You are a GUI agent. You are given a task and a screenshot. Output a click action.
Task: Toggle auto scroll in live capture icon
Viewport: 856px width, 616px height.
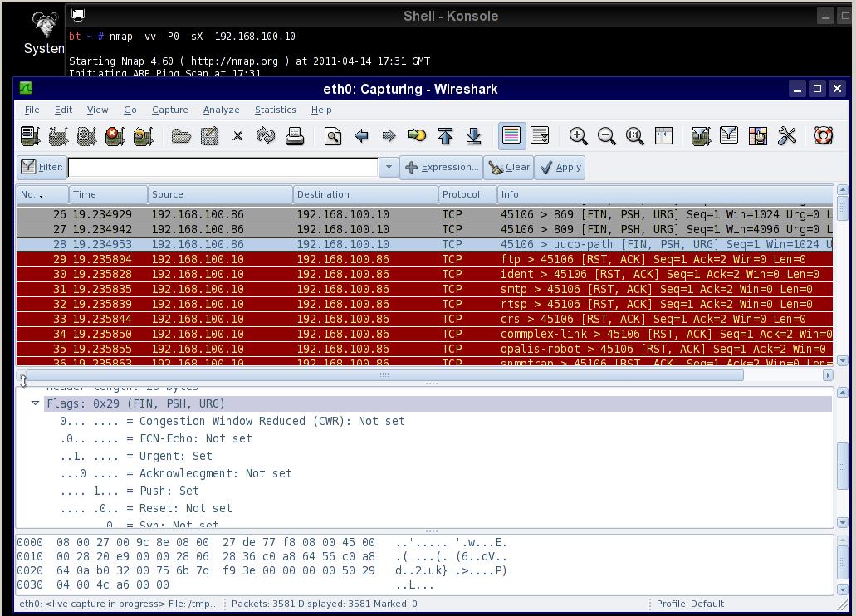(x=540, y=136)
